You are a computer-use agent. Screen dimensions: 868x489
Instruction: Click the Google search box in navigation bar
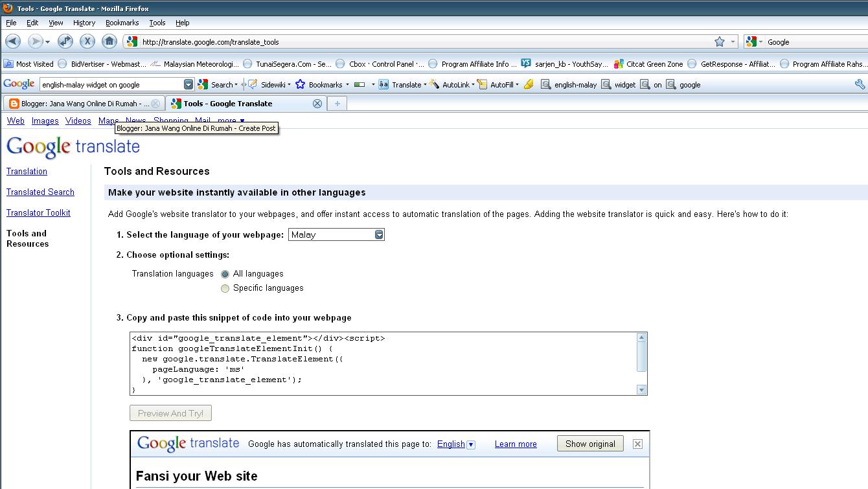pyautogui.click(x=816, y=41)
